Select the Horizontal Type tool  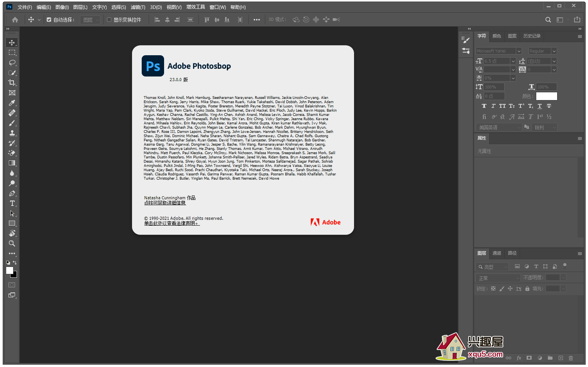(x=12, y=203)
